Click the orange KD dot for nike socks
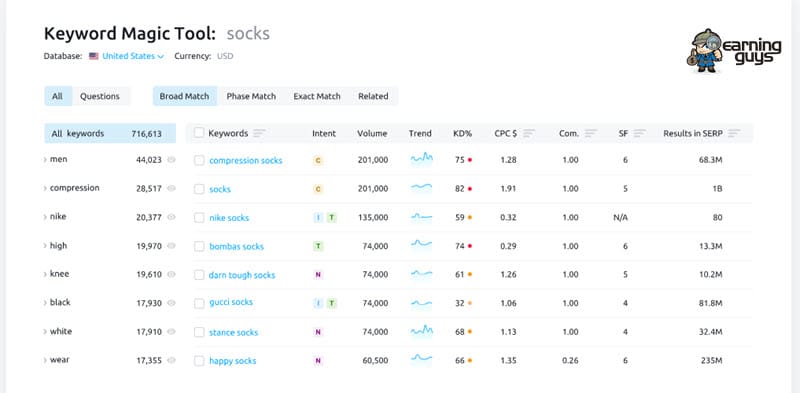Image resolution: width=800 pixels, height=393 pixels. pos(470,217)
